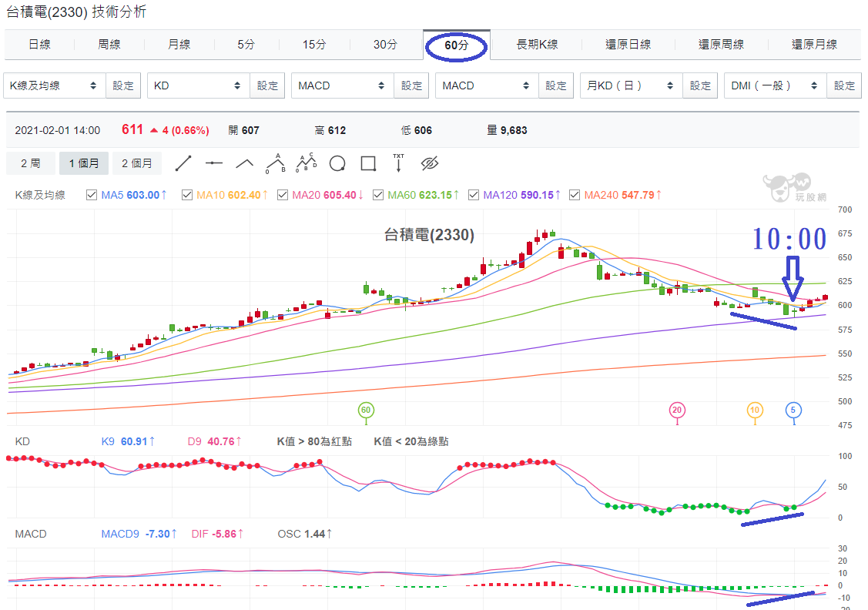
Task: Open the K線及均線 indicator dropdown
Action: (54, 85)
